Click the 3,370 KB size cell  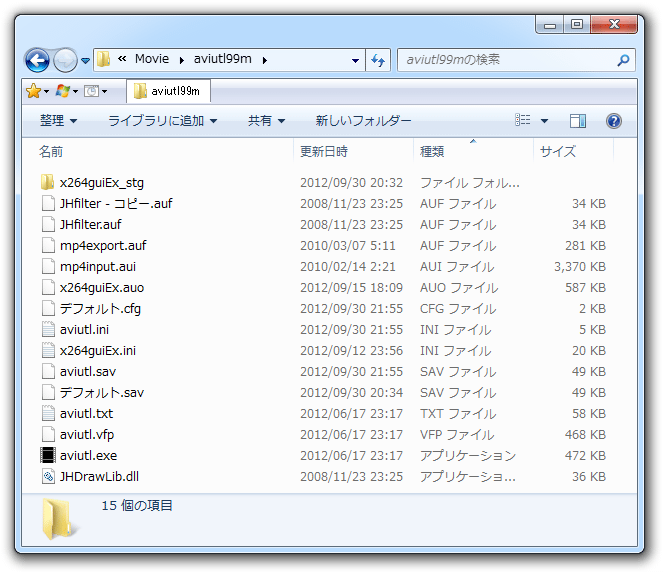coord(580,267)
